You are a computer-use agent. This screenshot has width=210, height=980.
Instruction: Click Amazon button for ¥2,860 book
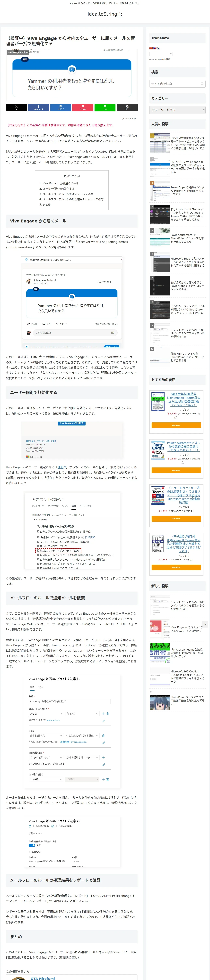[x=176, y=470]
